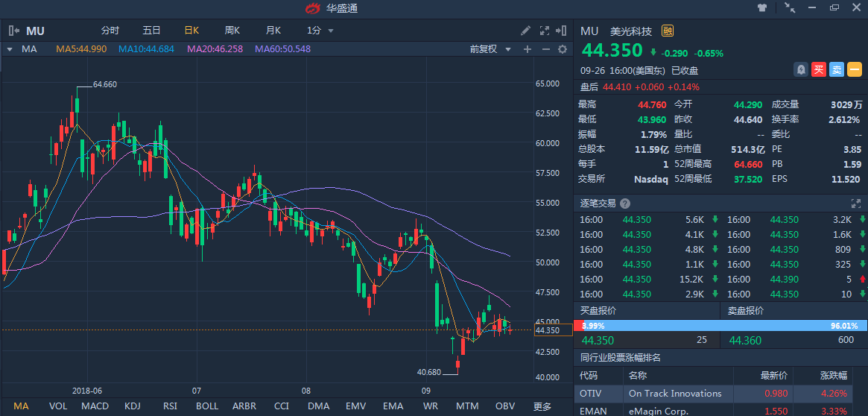This screenshot has width=868, height=416.
Task: Click the price alert bell icon
Action: [x=800, y=69]
